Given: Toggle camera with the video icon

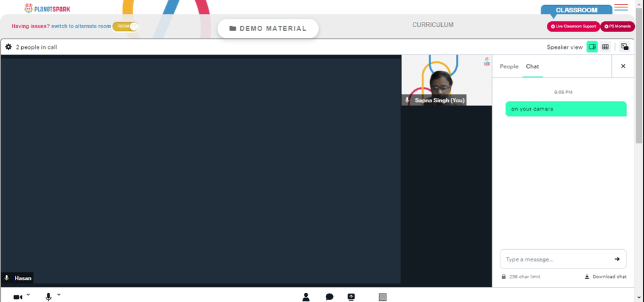Looking at the screenshot, I should (17, 297).
